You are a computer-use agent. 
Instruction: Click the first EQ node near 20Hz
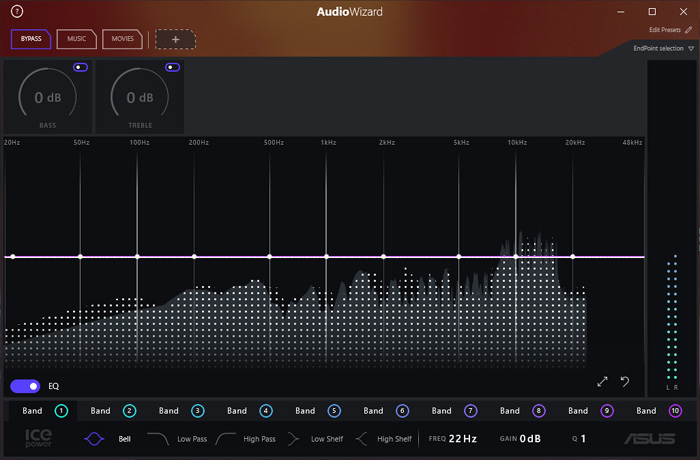click(13, 256)
